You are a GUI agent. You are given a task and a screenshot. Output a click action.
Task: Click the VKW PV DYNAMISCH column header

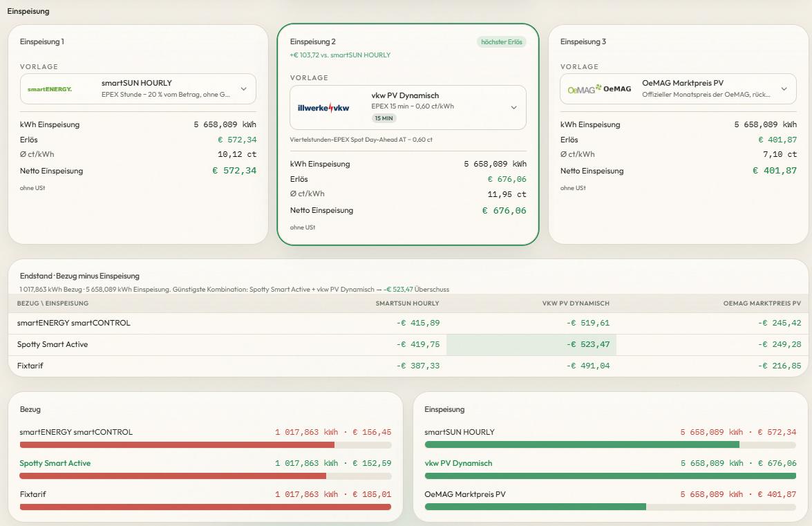tap(576, 303)
